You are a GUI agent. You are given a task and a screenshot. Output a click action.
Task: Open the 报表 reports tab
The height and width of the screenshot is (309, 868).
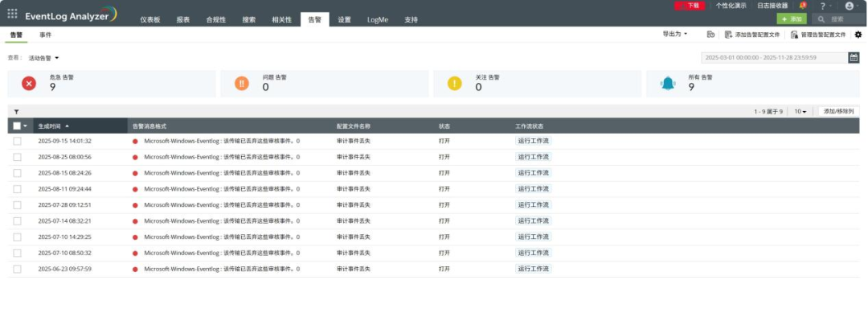pos(183,19)
